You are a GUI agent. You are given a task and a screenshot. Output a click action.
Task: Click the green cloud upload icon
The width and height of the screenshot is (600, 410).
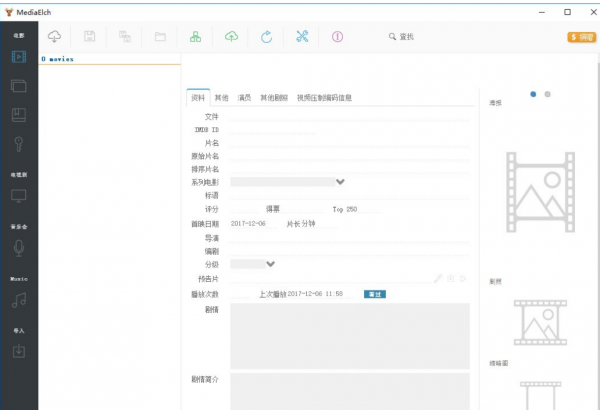pos(231,37)
